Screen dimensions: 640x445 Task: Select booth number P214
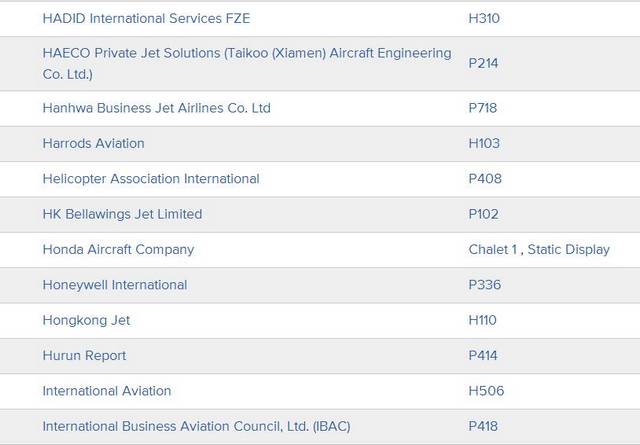click(x=483, y=63)
